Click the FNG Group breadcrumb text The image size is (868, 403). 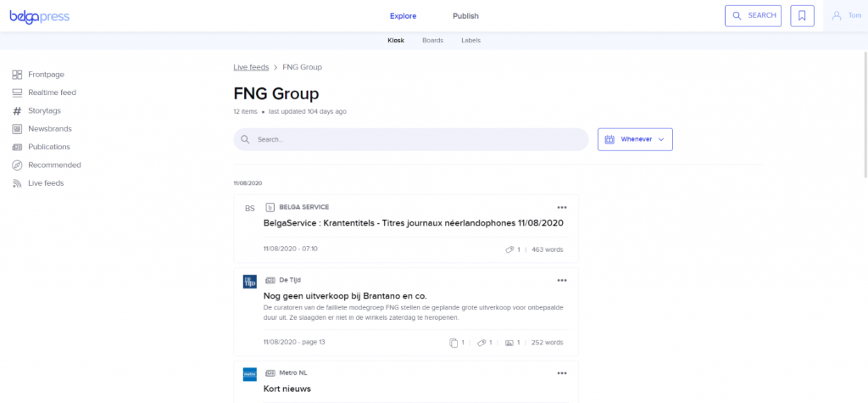(x=303, y=67)
